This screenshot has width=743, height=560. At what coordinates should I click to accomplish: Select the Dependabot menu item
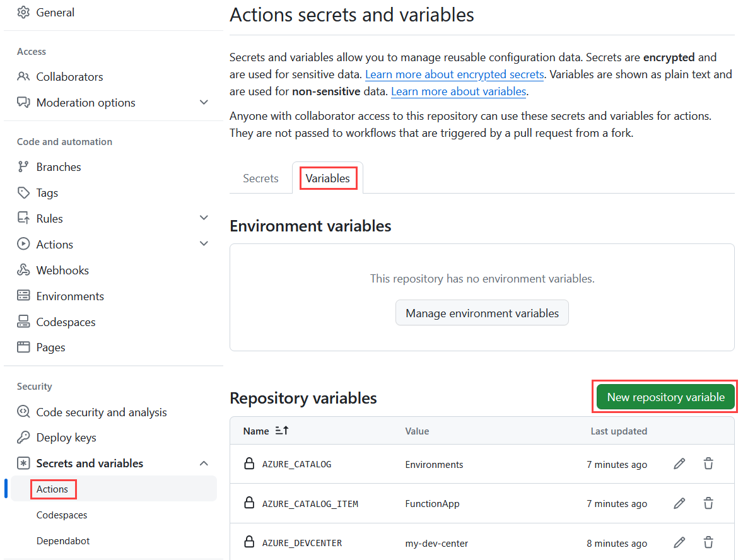point(62,540)
